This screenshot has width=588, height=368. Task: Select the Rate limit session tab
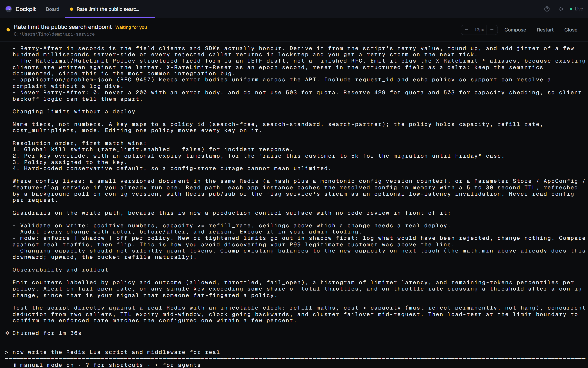(x=110, y=9)
